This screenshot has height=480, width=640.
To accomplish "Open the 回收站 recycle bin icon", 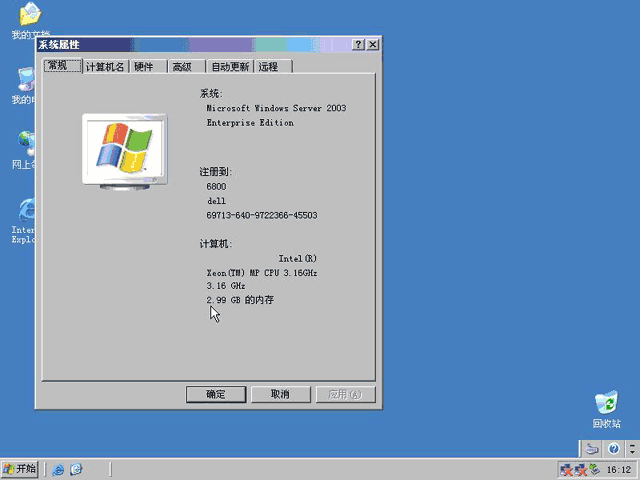I will [606, 409].
